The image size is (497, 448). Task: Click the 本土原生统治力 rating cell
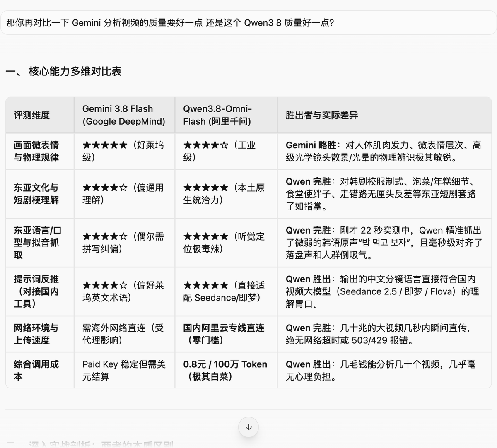coord(226,194)
